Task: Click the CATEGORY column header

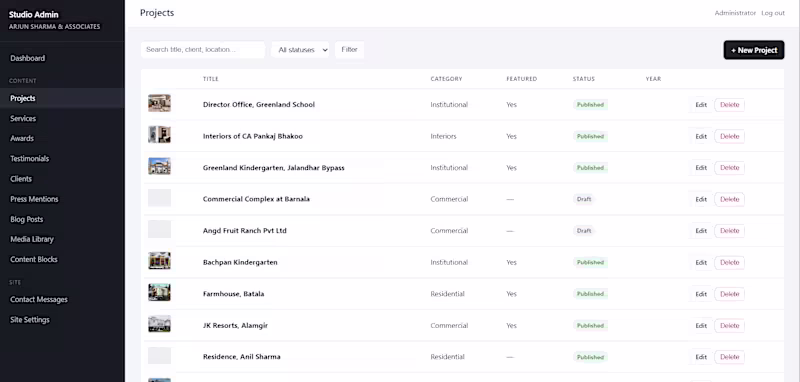Action: (446, 79)
